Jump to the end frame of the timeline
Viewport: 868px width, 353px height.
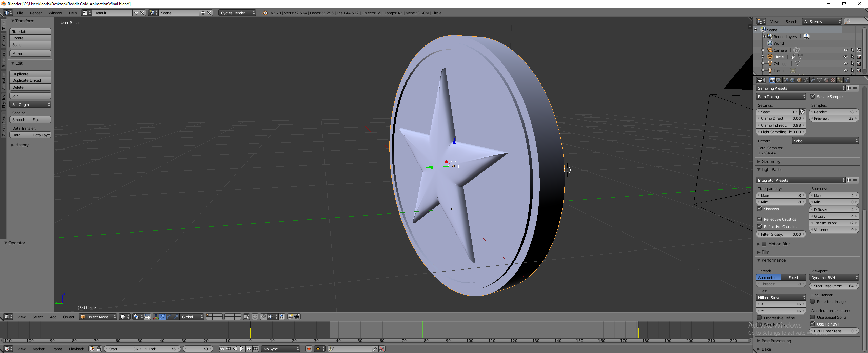click(256, 349)
